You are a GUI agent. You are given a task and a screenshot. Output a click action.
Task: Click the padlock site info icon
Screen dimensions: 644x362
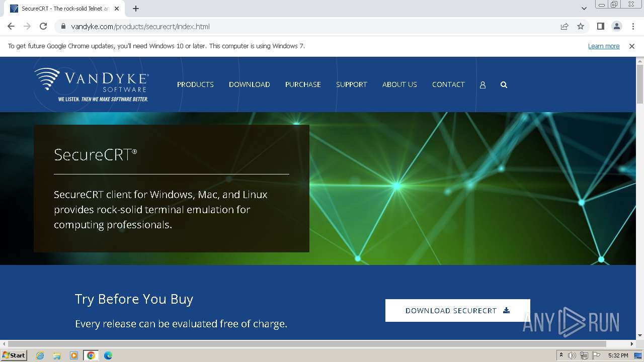tap(63, 26)
